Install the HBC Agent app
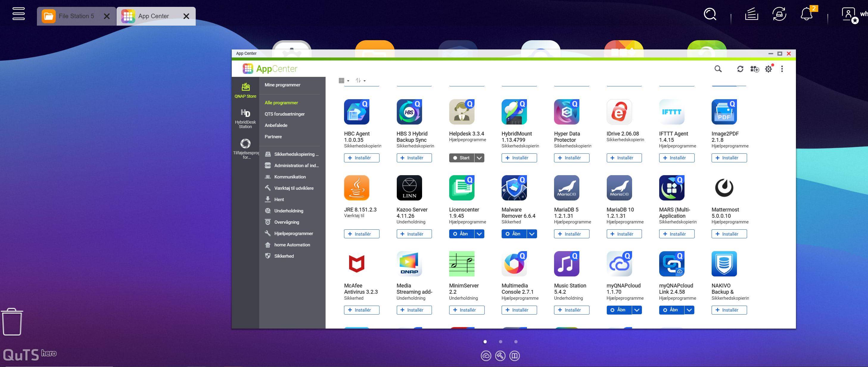 [362, 158]
